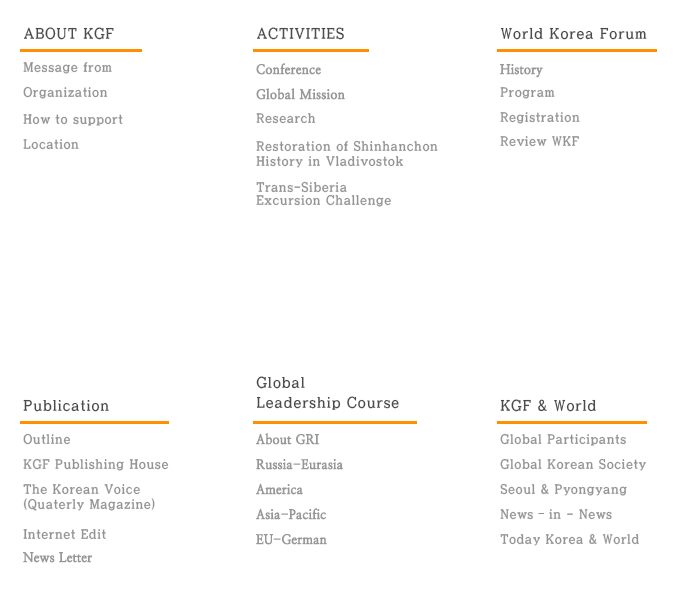Click the News Letter link
The image size is (686, 594).
click(57, 558)
